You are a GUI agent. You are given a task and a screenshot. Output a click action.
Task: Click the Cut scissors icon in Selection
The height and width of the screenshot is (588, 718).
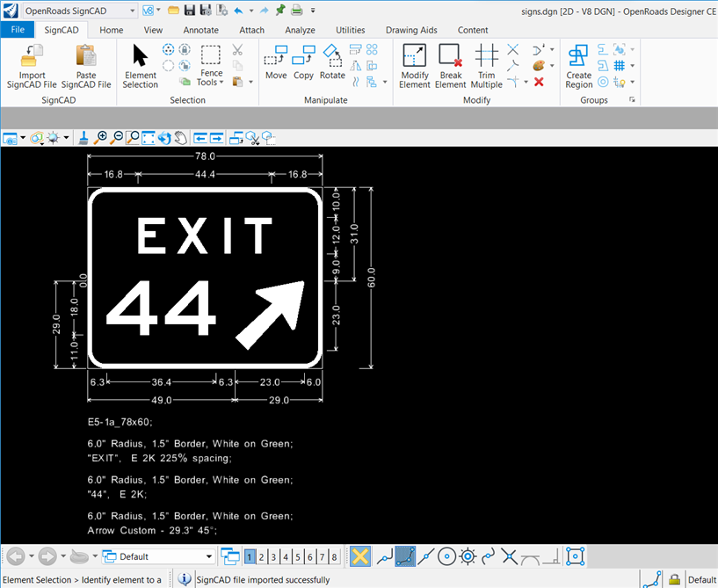point(237,49)
